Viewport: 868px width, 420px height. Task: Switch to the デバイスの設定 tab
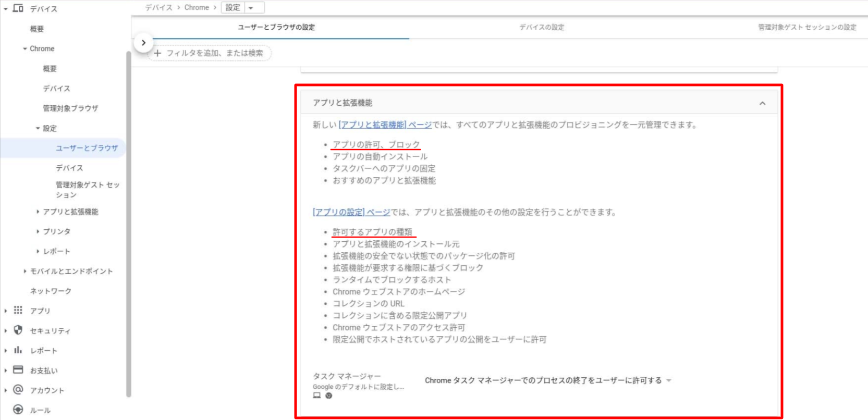542,27
